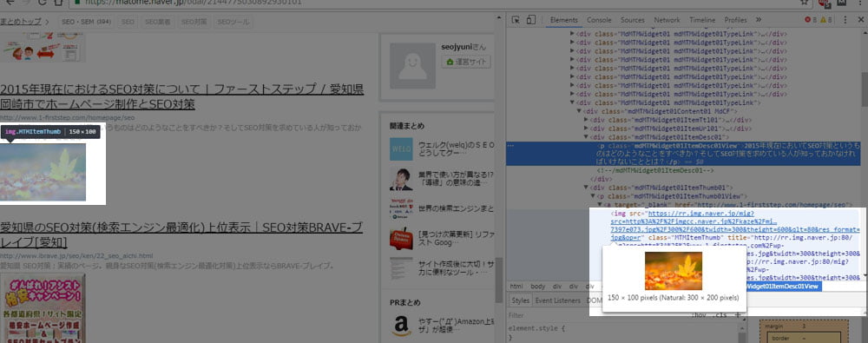
Task: Show more DevTools tabs via double chevron
Action: pyautogui.click(x=759, y=20)
